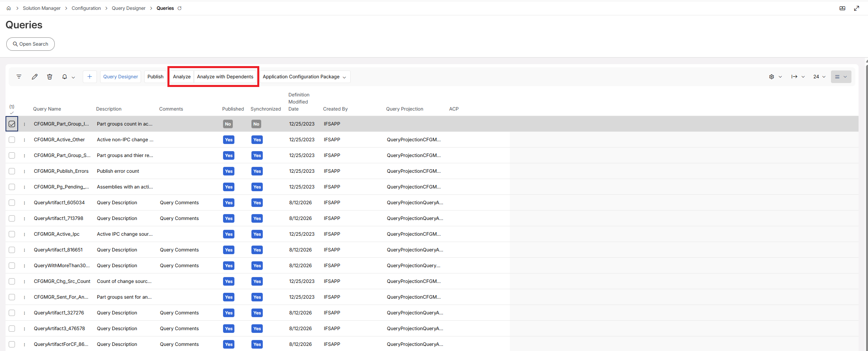868x351 pixels.
Task: Open row menu for CFGMGR_Publish_Errors
Action: [x=24, y=171]
